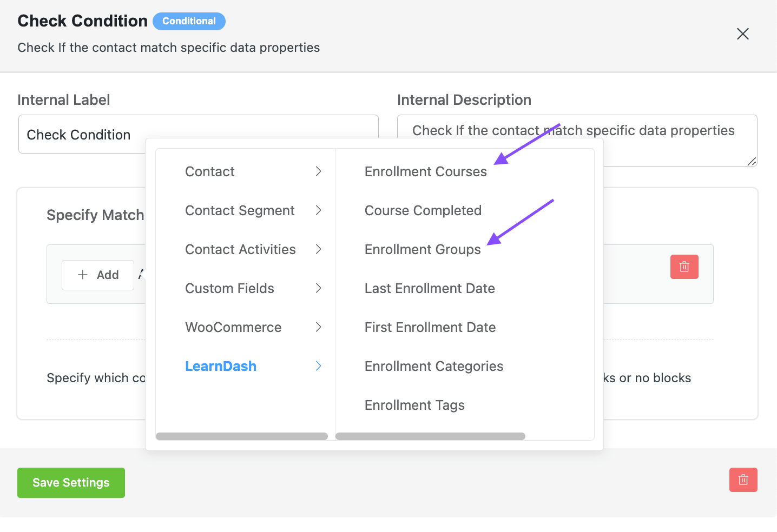777x532 pixels.
Task: Expand the Contact submenu arrow
Action: tap(318, 171)
